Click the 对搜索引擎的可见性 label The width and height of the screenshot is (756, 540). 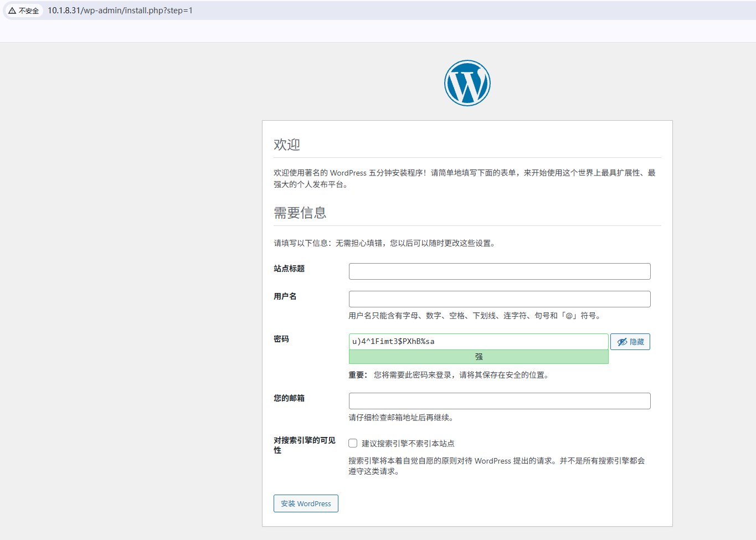pyautogui.click(x=305, y=445)
